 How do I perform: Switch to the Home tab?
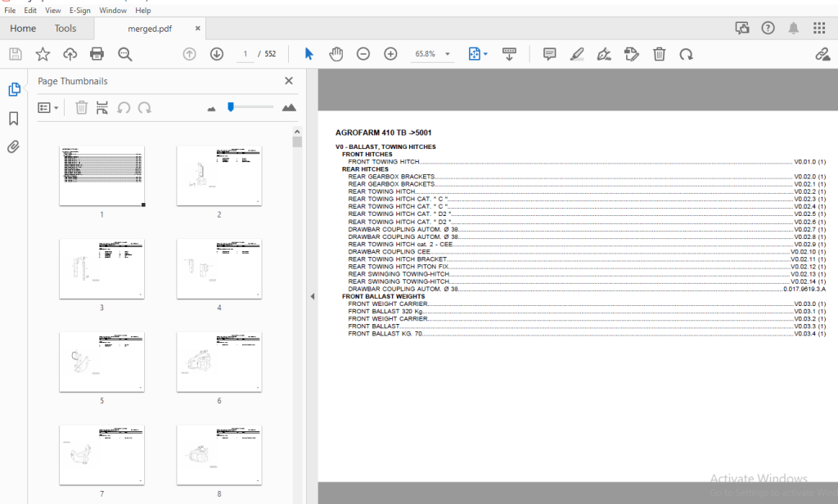[x=23, y=29]
